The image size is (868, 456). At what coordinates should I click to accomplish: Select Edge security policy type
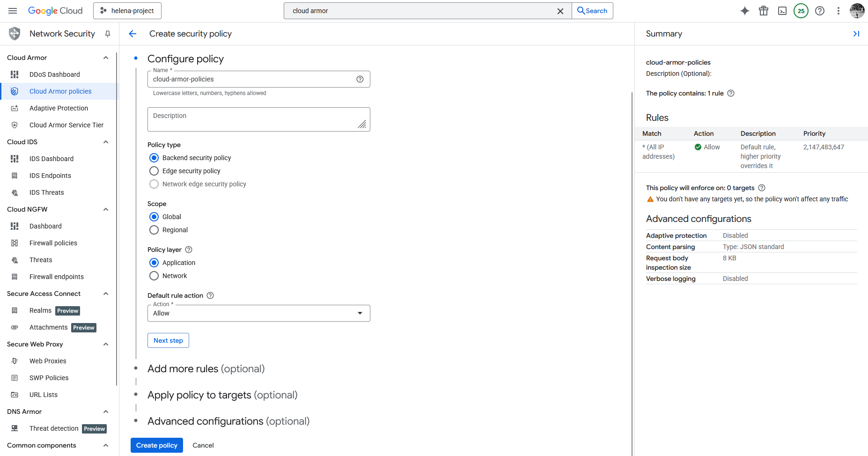point(154,171)
